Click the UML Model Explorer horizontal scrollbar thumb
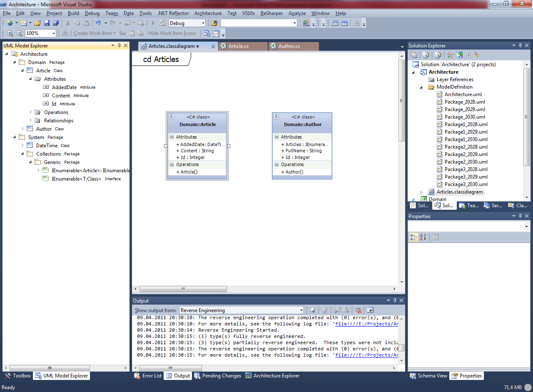Screen dimensions: 533x392 pos(50,368)
